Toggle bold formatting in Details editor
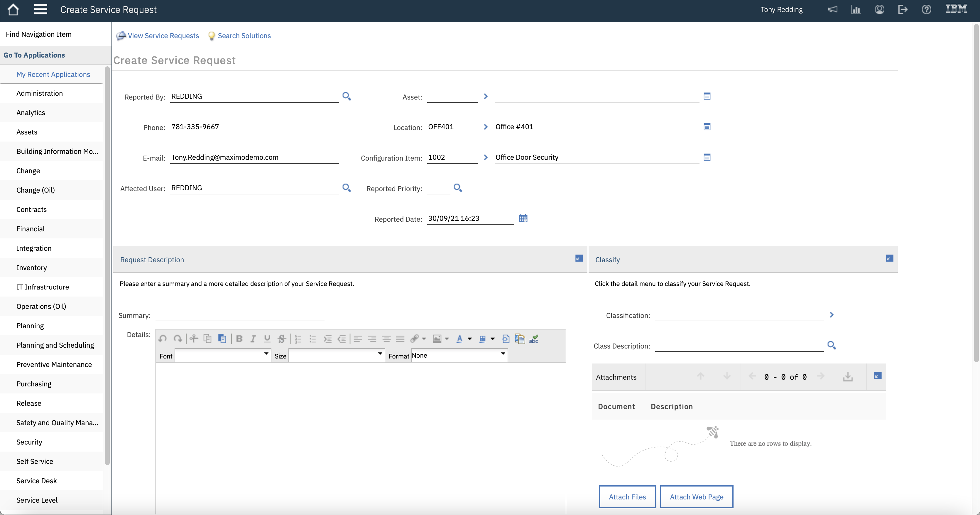Screen dimensions: 980x515 click(239, 339)
